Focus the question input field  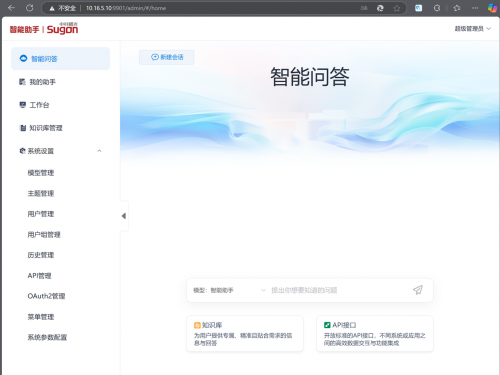tap(340, 290)
